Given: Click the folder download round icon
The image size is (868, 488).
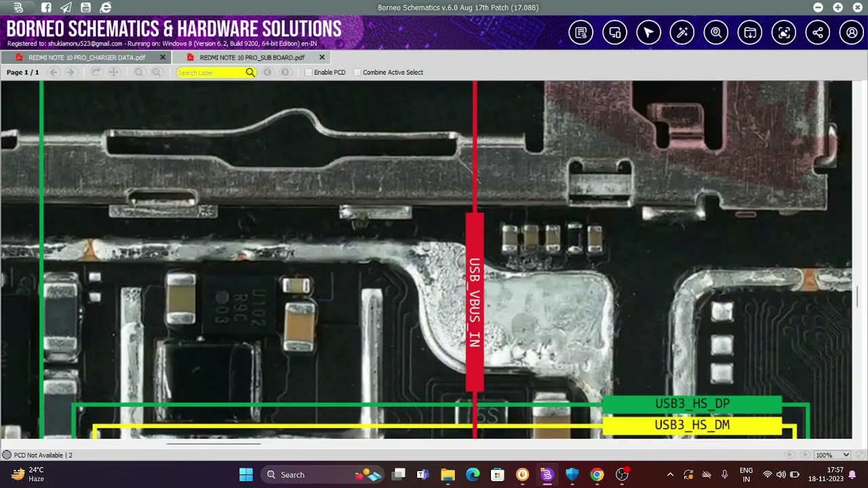Looking at the screenshot, I should pos(750,33).
